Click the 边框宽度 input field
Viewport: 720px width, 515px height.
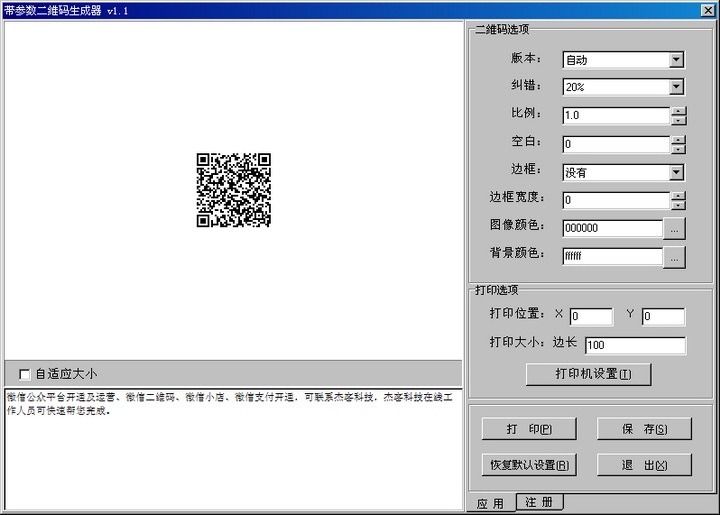pyautogui.click(x=616, y=200)
